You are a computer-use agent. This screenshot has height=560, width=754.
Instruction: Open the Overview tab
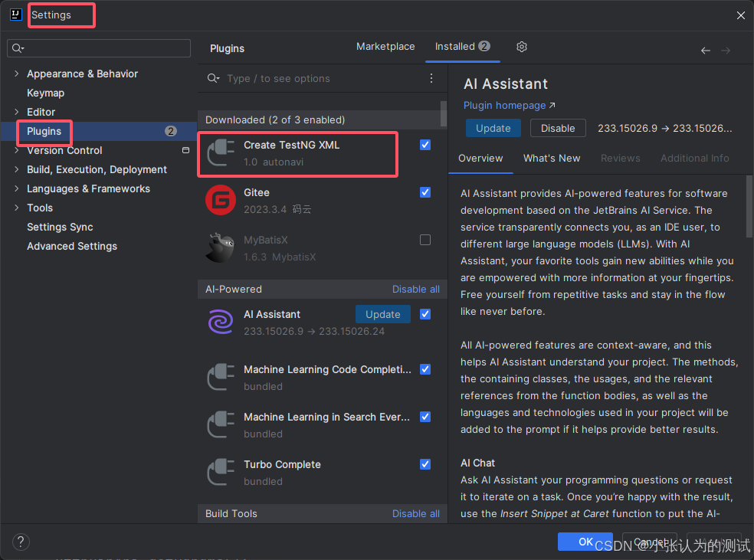pyautogui.click(x=480, y=158)
